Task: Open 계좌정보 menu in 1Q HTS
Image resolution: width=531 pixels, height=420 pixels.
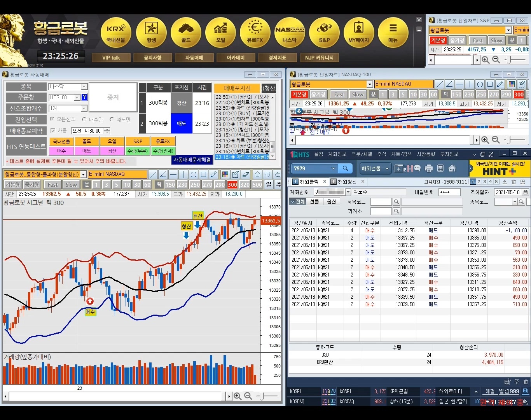Action: click(337, 154)
